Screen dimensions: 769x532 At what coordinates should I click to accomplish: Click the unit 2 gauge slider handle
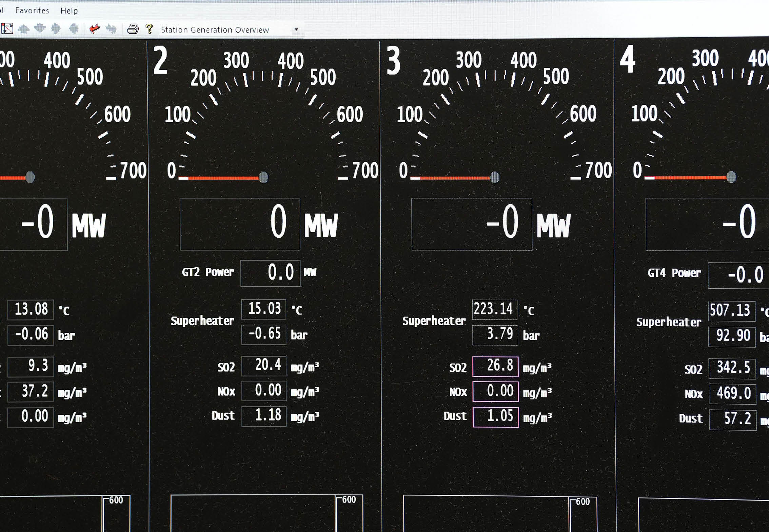[263, 177]
